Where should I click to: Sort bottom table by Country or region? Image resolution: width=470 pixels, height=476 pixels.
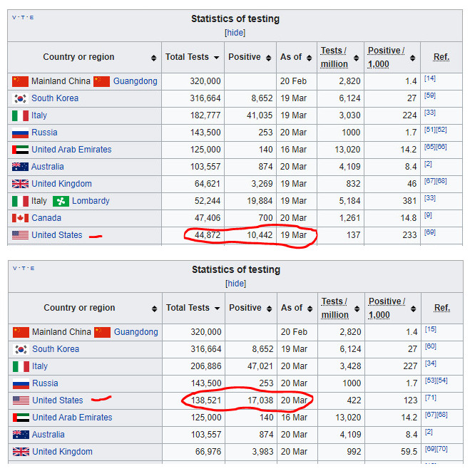pos(154,309)
